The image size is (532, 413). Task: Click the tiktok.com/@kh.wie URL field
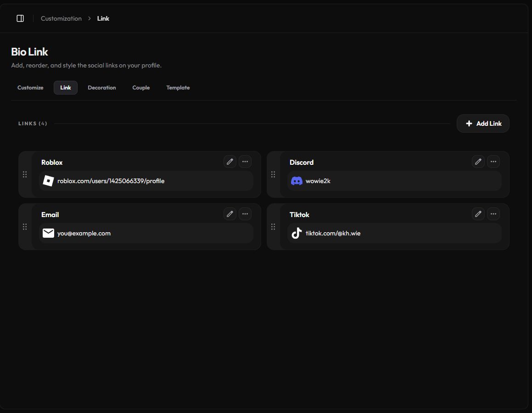coord(395,233)
